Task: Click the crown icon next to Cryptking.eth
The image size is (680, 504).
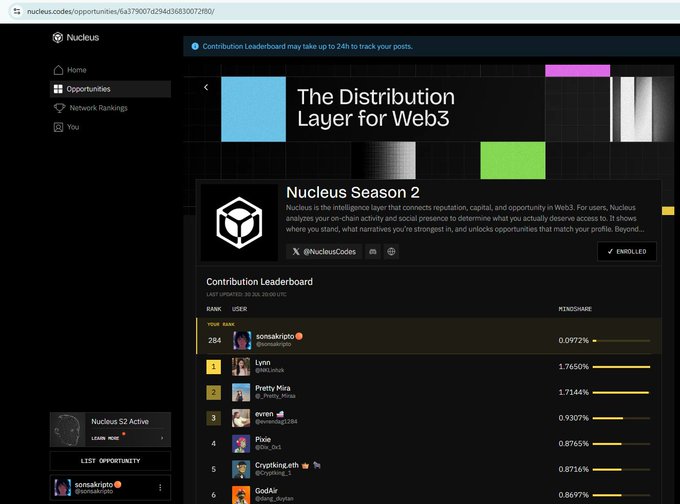Action: click(x=305, y=465)
